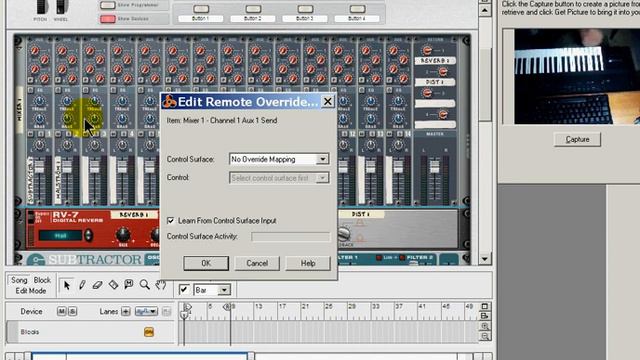Image resolution: width=640 pixels, height=360 pixels.
Task: Click channel 1 Treble EQ knob
Action: 39,101
